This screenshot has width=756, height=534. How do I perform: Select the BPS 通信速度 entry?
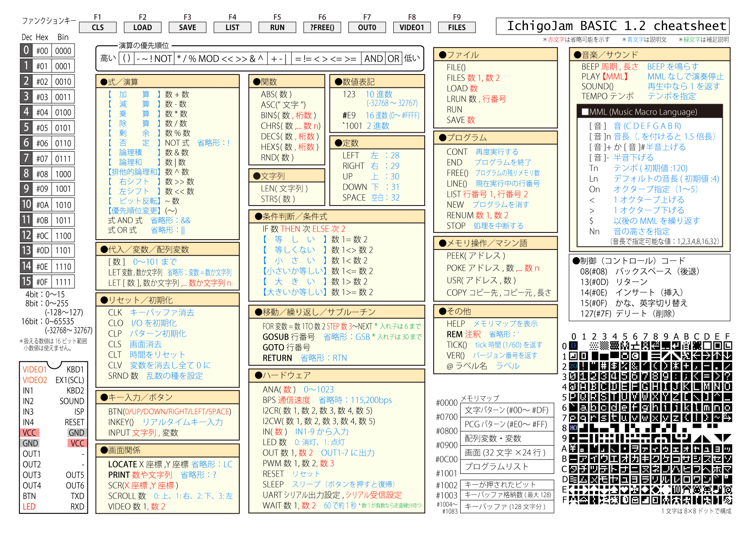[x=327, y=400]
